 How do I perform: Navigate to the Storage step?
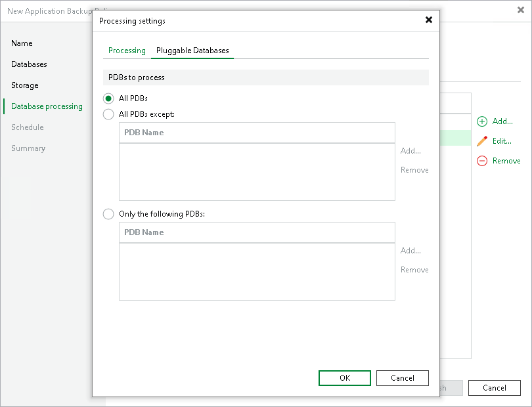pos(24,85)
